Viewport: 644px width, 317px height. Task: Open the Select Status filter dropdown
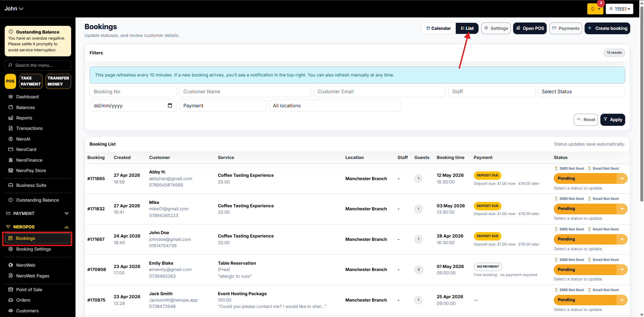click(x=581, y=92)
